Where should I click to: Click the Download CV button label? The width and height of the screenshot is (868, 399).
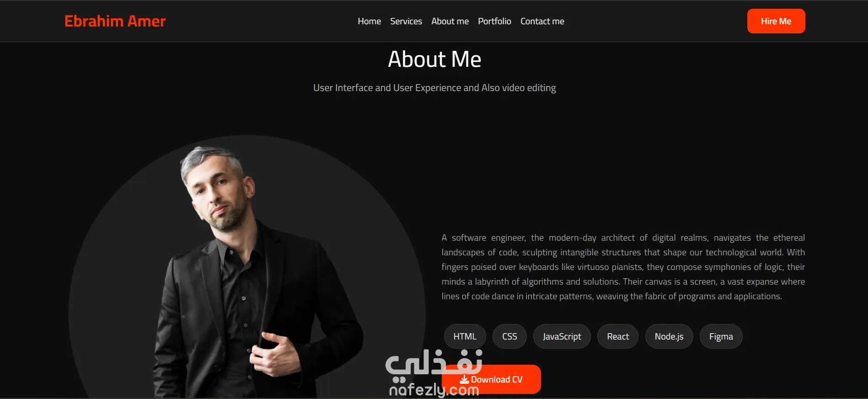(x=497, y=379)
